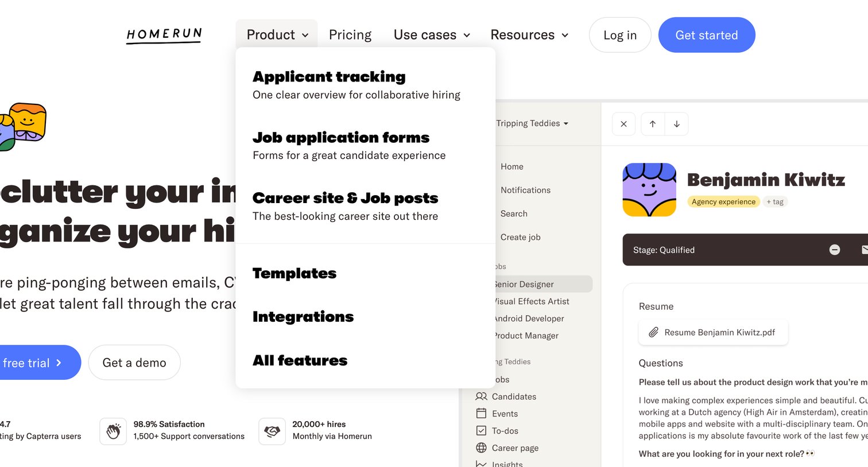This screenshot has height=467, width=868.
Task: Open Notifications in the sidebar
Action: pos(525,190)
